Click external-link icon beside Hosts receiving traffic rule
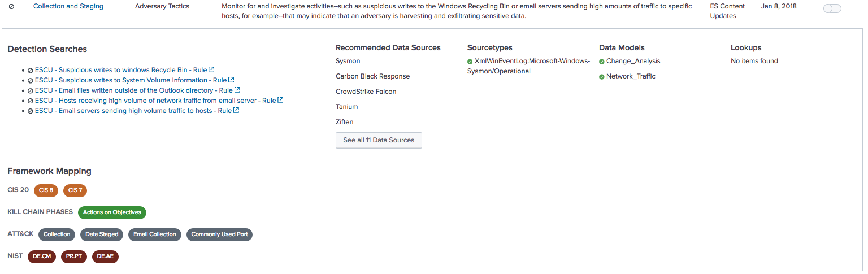Image resolution: width=868 pixels, height=274 pixels. 280,101
